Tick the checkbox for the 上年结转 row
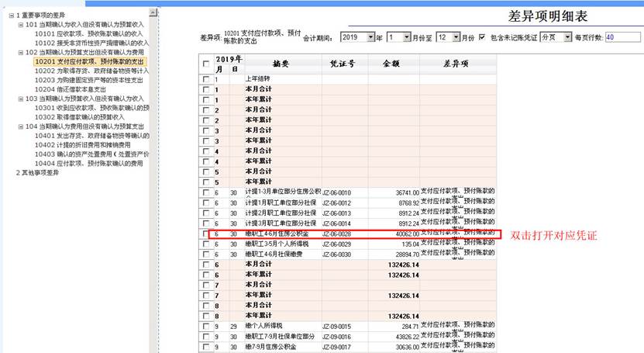Screen dimensions: 644x353 click(205, 79)
